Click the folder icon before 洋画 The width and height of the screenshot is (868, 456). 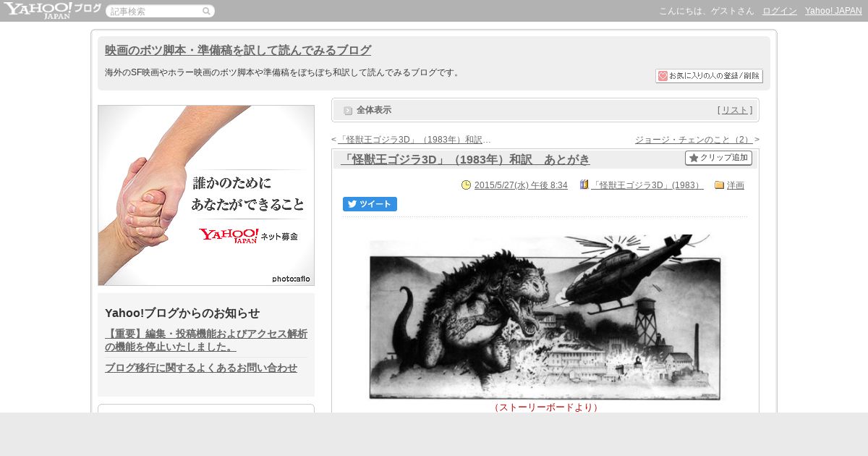(719, 185)
